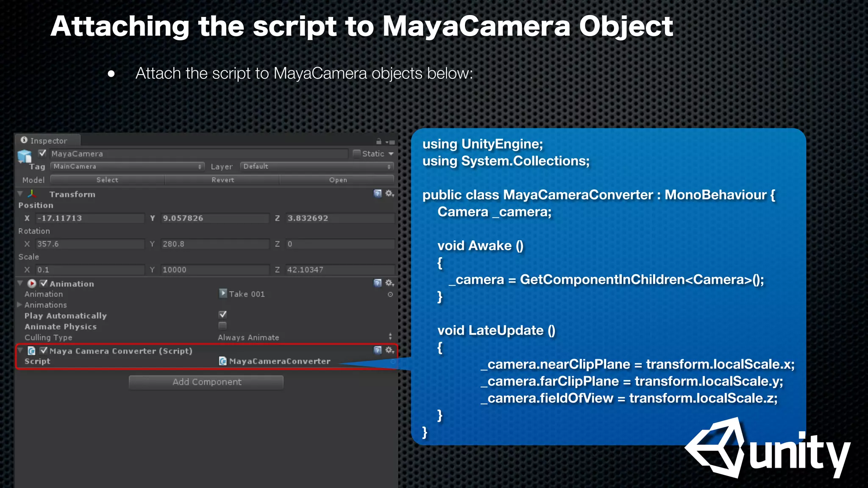Viewport: 868px width, 488px height.
Task: Open the Inspector panel options menu
Action: 390,142
